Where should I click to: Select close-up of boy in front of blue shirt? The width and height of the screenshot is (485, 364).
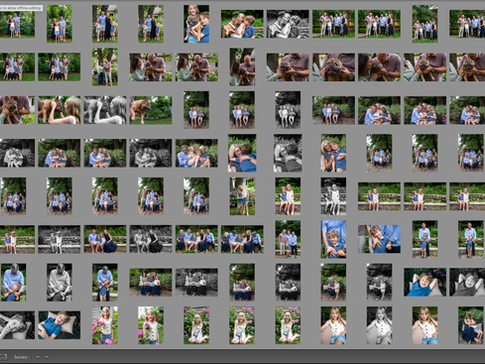[x=333, y=239]
